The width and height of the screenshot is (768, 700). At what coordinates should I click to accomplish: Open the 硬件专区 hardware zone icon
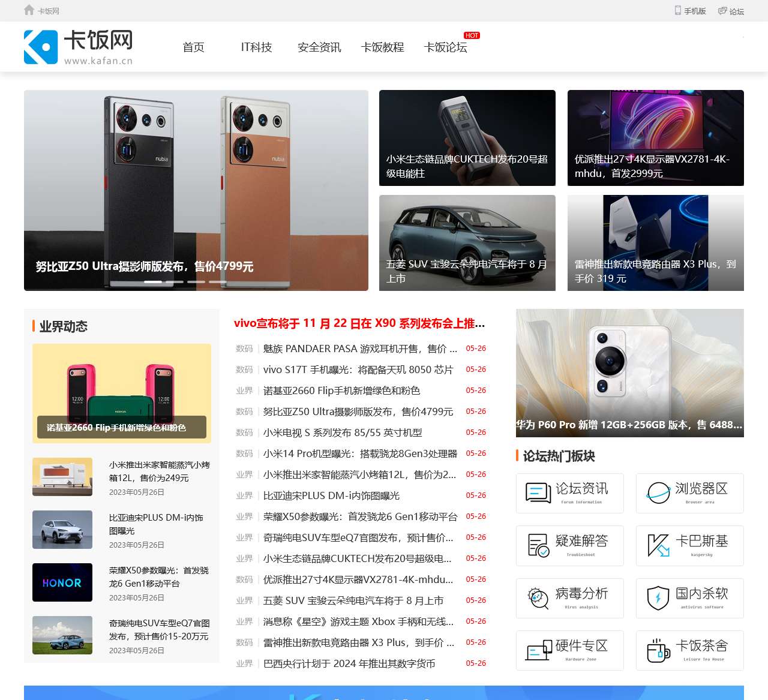click(x=538, y=650)
